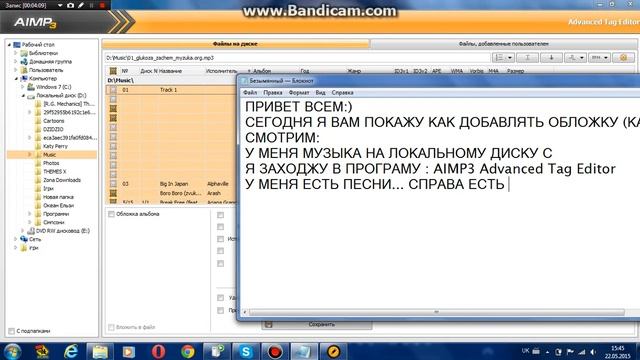Screen dimensions: 640x360
Task: Open Internet Explorer from the taskbar
Action: 71,351
